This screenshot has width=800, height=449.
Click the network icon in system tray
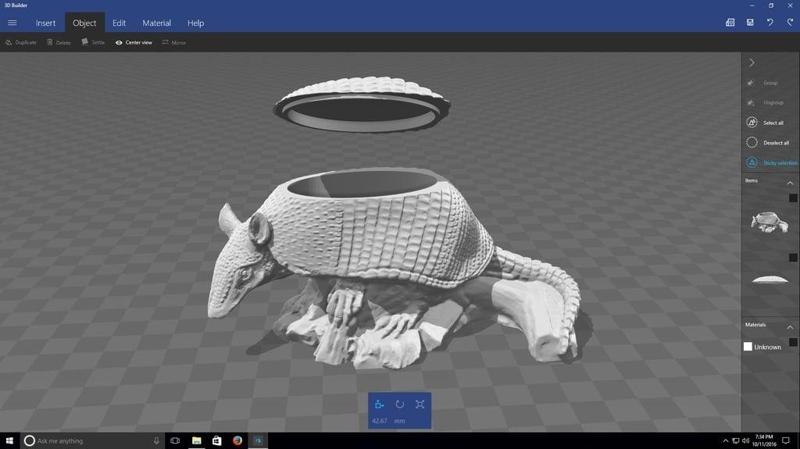(736, 441)
